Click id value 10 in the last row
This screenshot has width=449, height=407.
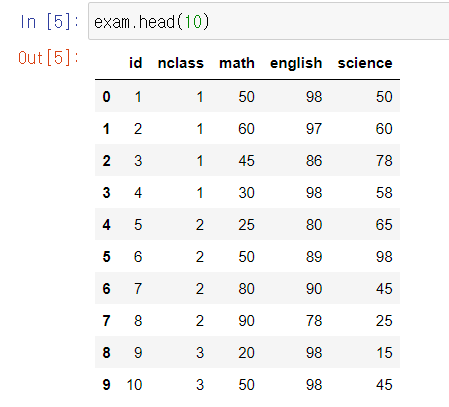[135, 385]
